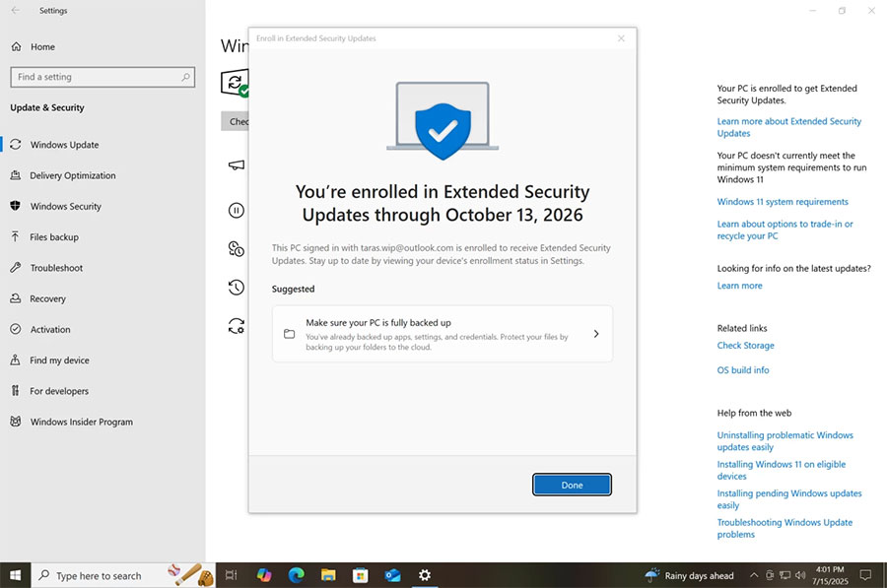
Task: Click the Pause updates icon
Action: click(x=235, y=210)
